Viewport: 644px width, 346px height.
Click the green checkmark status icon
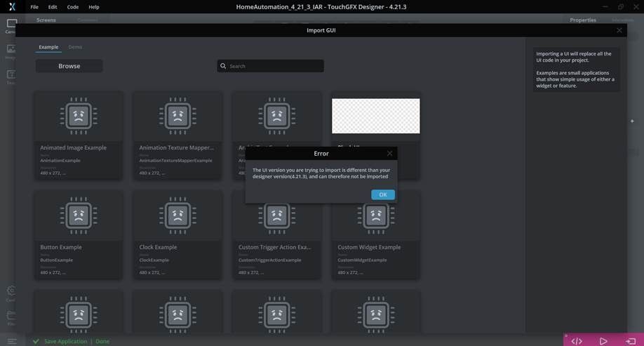coord(36,341)
